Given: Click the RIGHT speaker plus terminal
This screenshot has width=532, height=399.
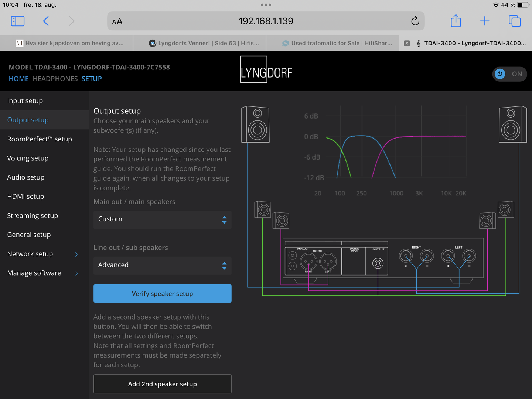Looking at the screenshot, I should 406,256.
